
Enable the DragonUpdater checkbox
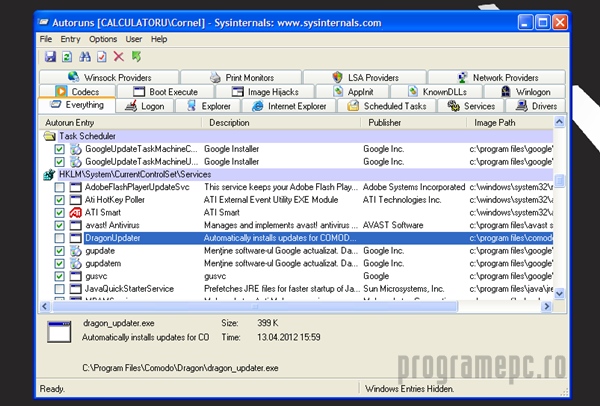click(59, 238)
